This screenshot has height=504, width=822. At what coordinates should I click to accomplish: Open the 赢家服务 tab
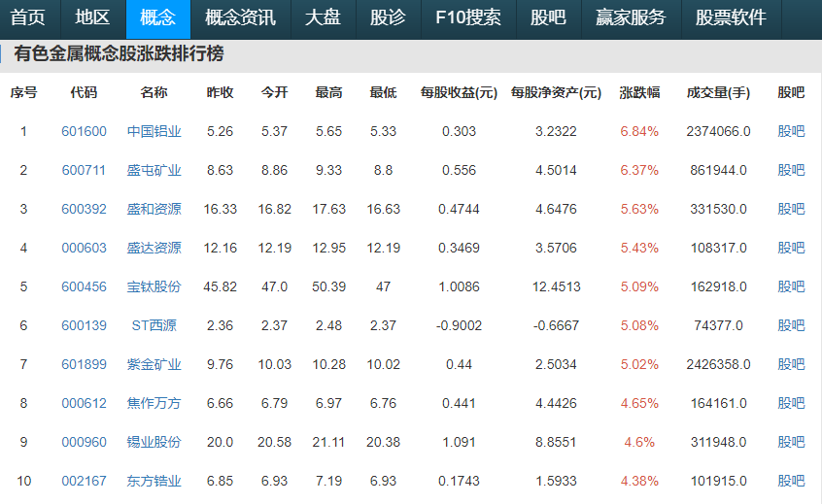[631, 17]
